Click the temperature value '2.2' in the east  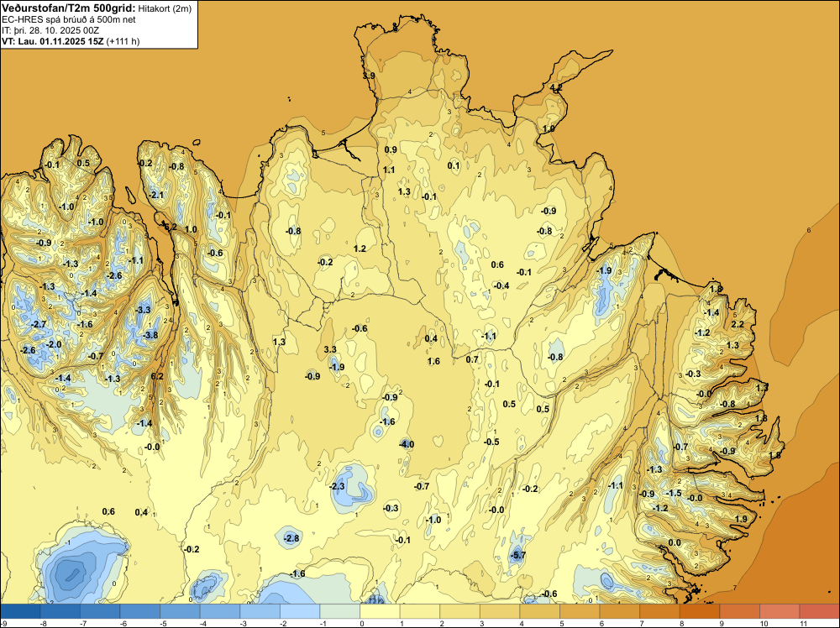tap(738, 324)
